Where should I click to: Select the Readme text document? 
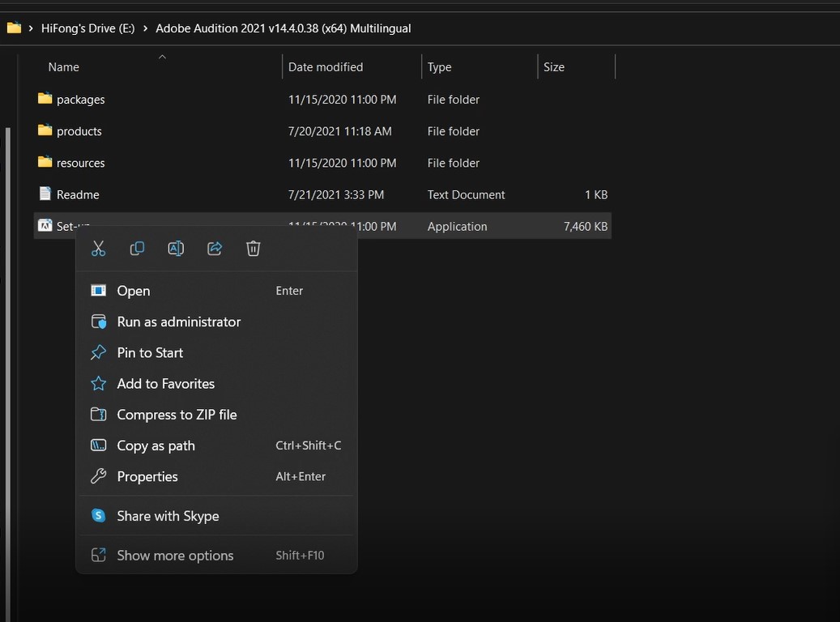tap(78, 194)
